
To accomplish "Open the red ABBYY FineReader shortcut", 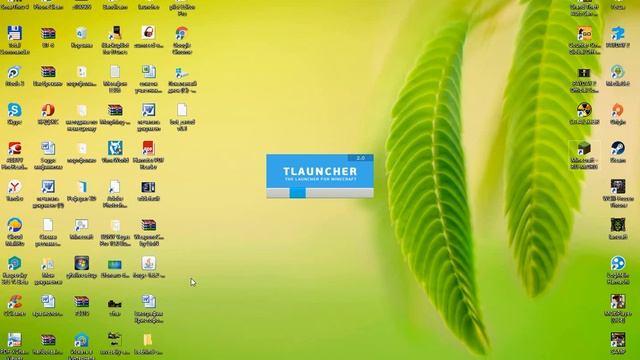I will (14, 148).
